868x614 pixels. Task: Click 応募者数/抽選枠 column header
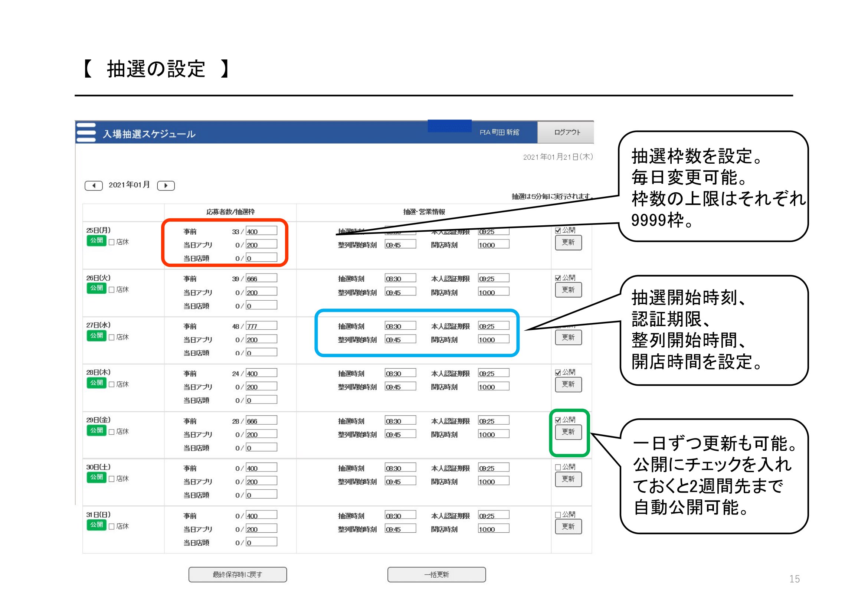pyautogui.click(x=230, y=212)
